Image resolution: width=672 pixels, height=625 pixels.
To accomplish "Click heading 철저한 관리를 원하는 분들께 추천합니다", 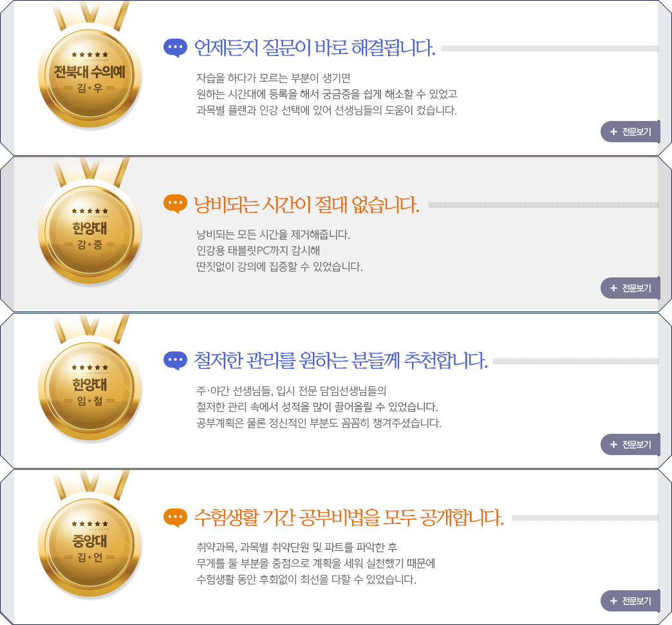I will 341,360.
